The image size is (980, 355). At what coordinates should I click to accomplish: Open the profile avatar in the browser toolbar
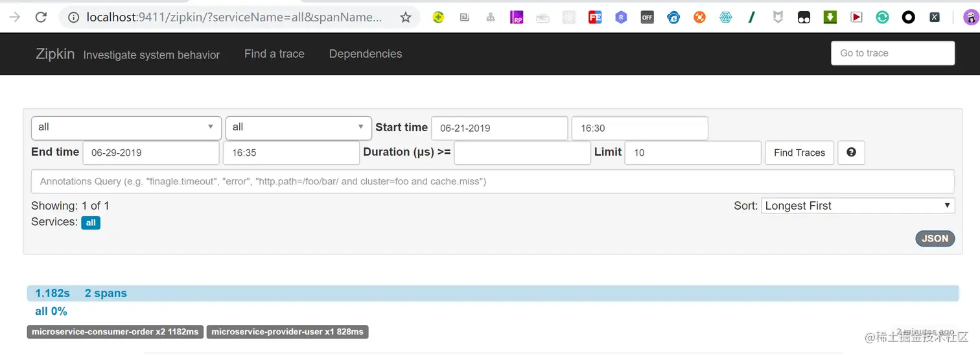tap(970, 18)
